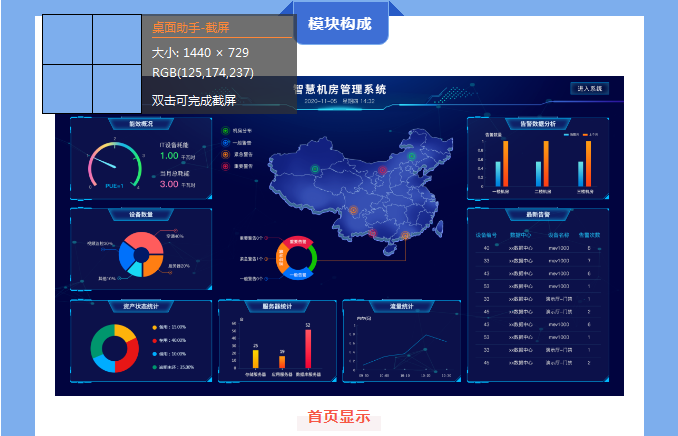The width and height of the screenshot is (678, 436).
Task: Click the yellow swatch in 资产状态统计 legend
Action: [154, 327]
